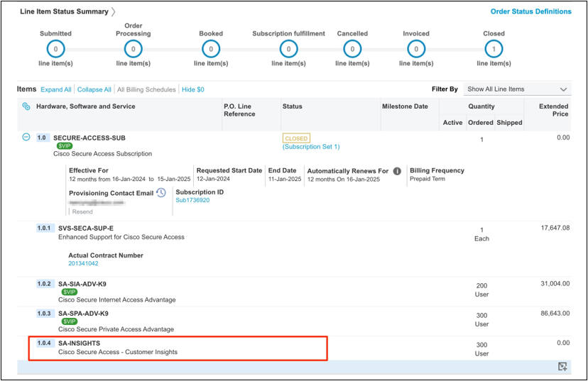Click the Resend link under provisioning email

pos(82,211)
